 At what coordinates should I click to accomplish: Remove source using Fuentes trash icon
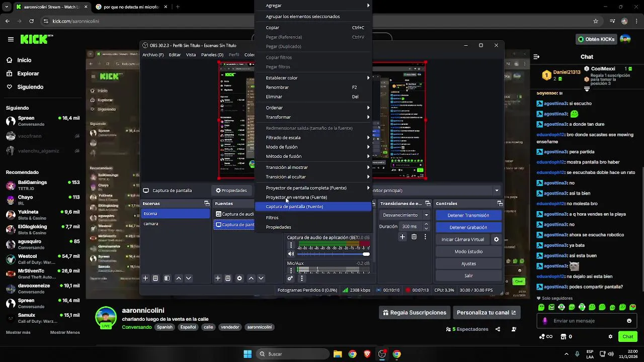pyautogui.click(x=228, y=278)
